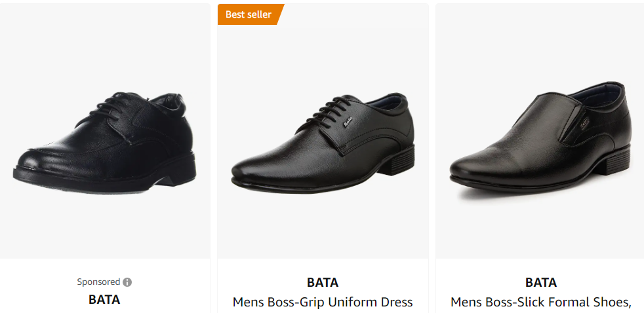
Task: Click BATA brand above the Boss-Grip title
Action: coord(323,283)
